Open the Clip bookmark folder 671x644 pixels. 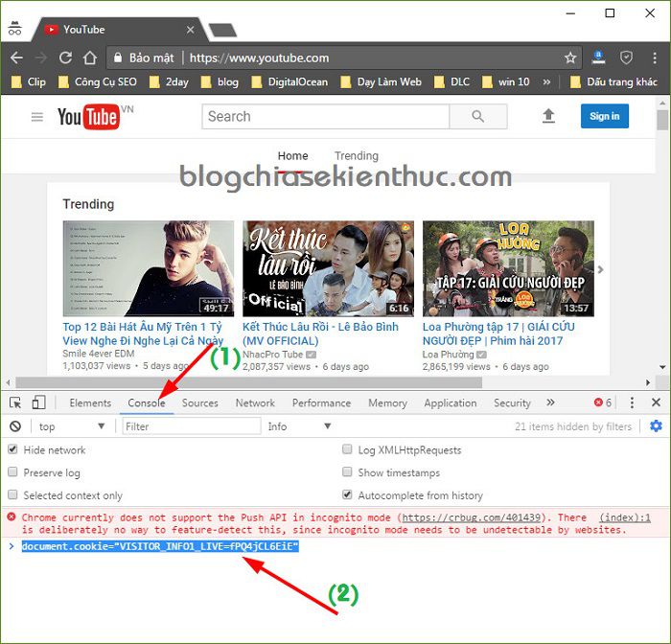coord(29,81)
